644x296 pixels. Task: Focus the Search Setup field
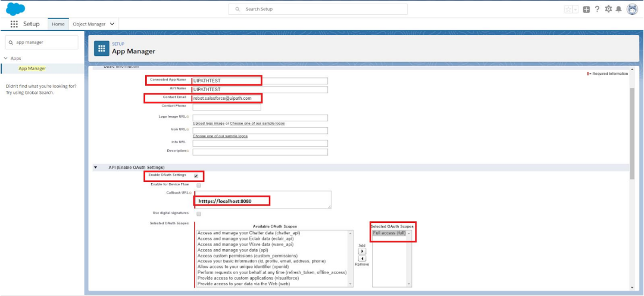318,9
